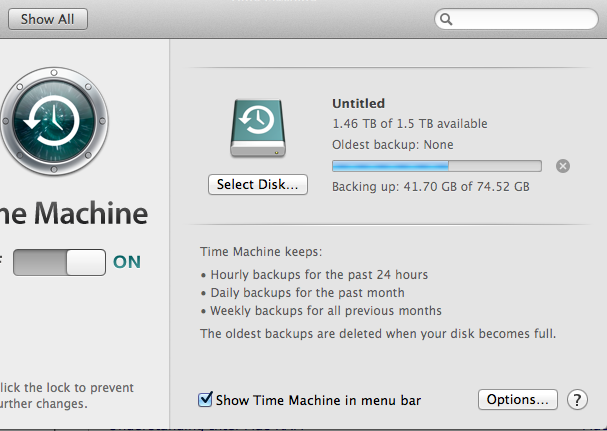This screenshot has width=607, height=431.
Task: Uncheck Show Time Machine in menu bar
Action: click(x=205, y=400)
